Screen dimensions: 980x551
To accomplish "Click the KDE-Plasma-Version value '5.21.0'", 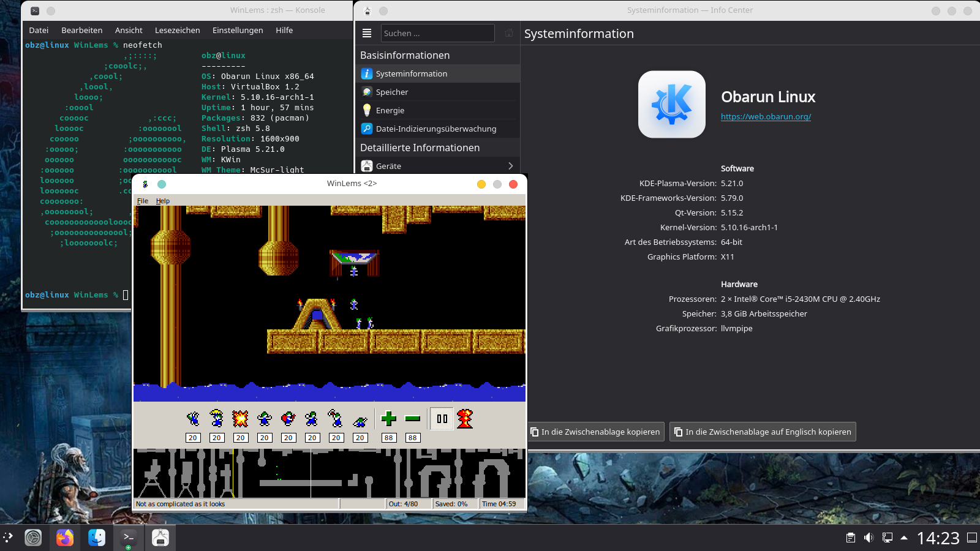I will point(732,183).
